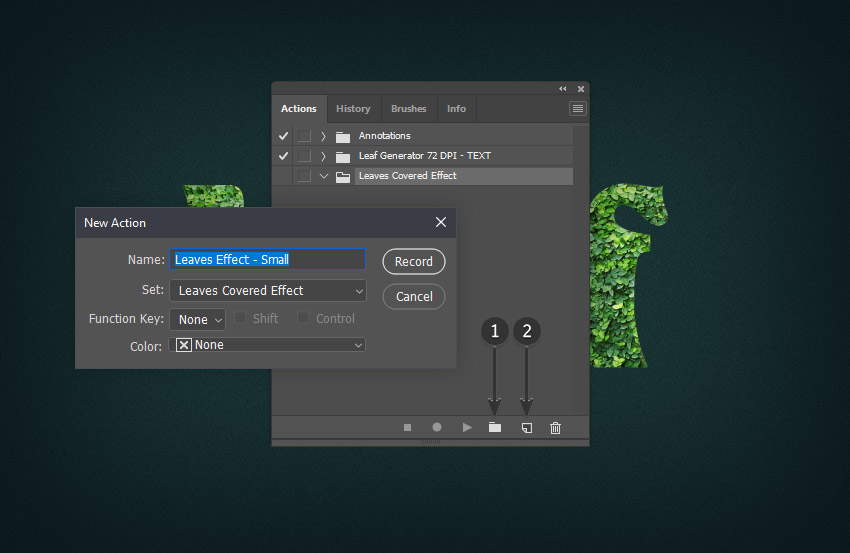Image resolution: width=850 pixels, height=553 pixels.
Task: Click the Record button
Action: 414,262
